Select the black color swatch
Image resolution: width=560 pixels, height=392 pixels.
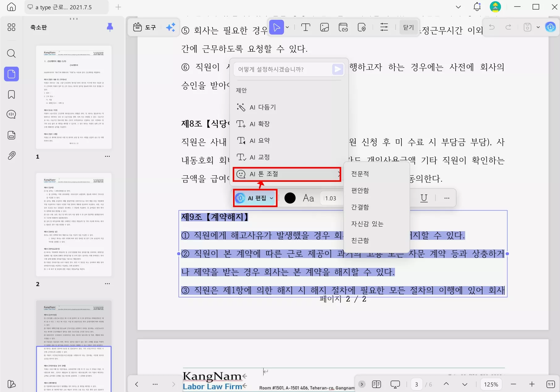[x=290, y=198]
